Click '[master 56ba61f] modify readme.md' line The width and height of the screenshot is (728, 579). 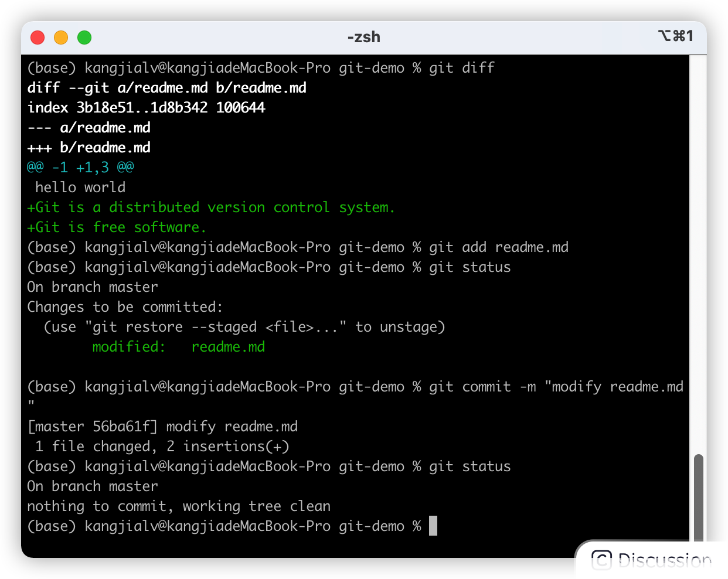162,427
